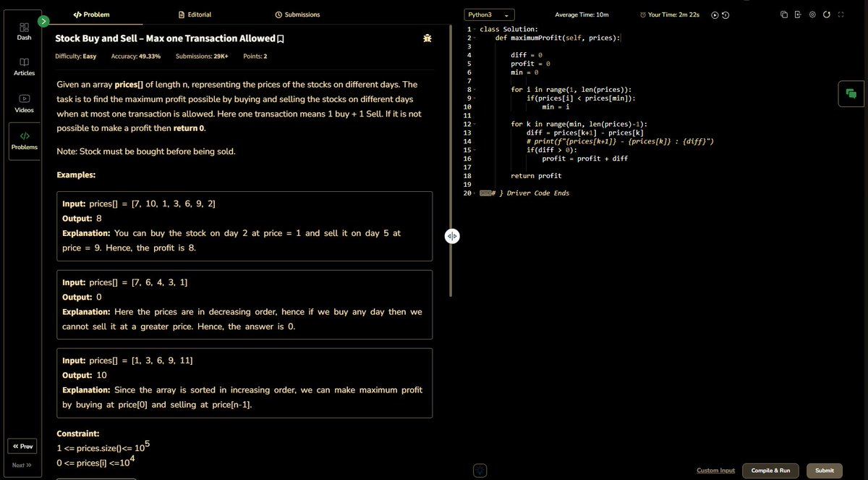Viewport: 868px width, 480px height.
Task: Fold the for loop at line 12
Action: 475,125
